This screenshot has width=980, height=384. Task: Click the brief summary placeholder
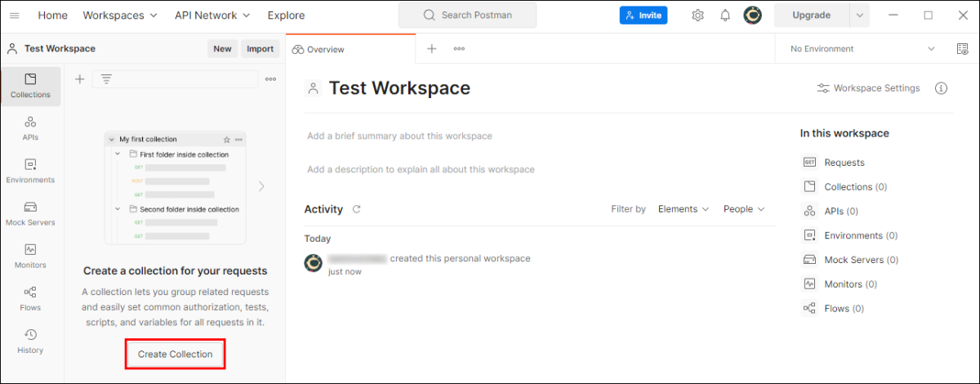399,136
